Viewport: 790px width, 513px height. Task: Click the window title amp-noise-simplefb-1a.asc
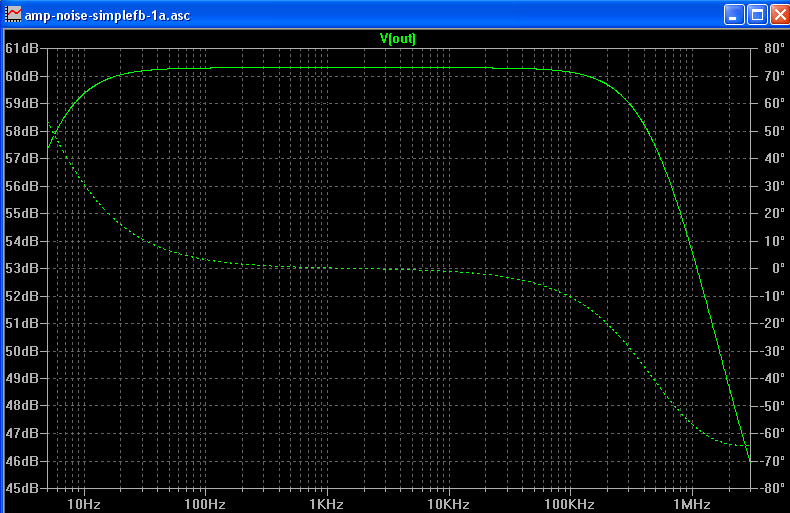tap(107, 16)
